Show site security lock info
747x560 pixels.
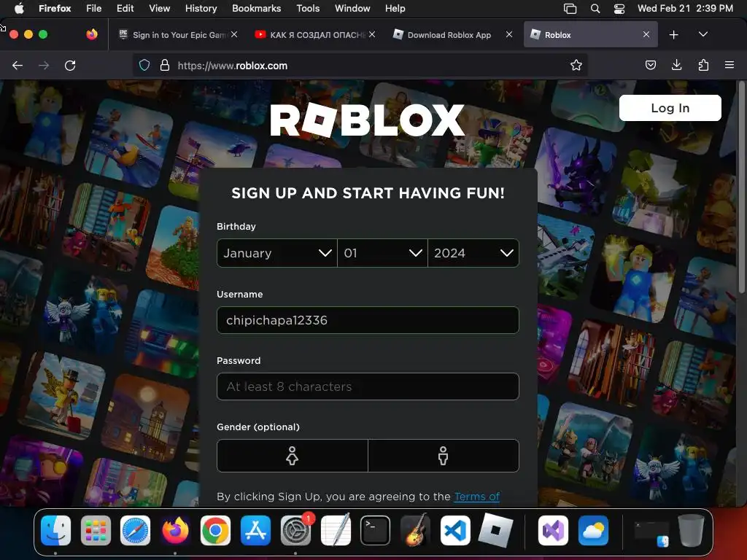(x=165, y=65)
